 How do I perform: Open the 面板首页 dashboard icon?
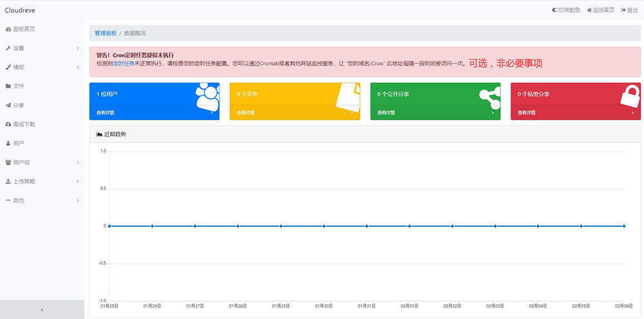click(x=8, y=29)
